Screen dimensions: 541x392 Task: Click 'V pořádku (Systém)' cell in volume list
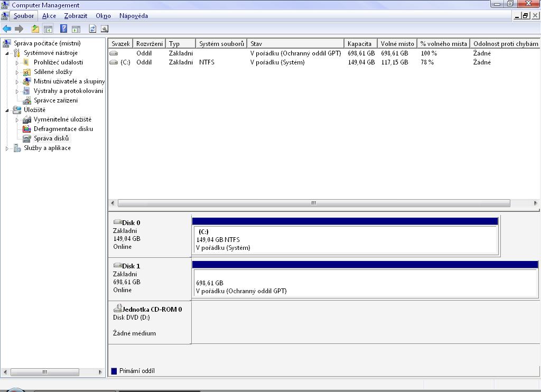tap(277, 62)
